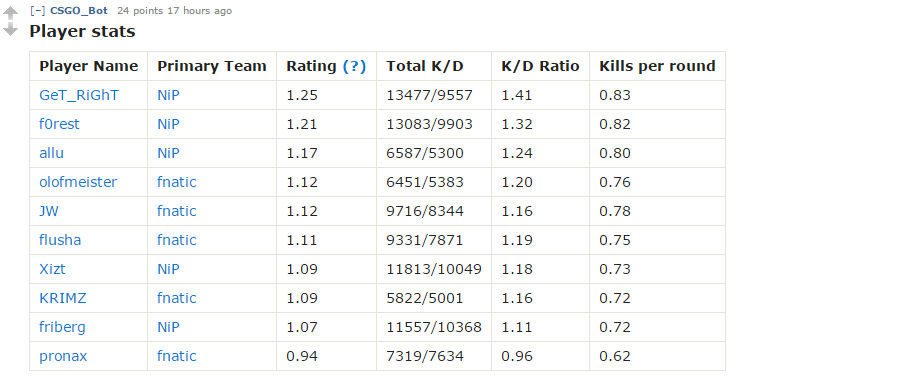This screenshot has height=377, width=899.
Task: Select total K/D value 9716/8344
Action: tap(425, 211)
